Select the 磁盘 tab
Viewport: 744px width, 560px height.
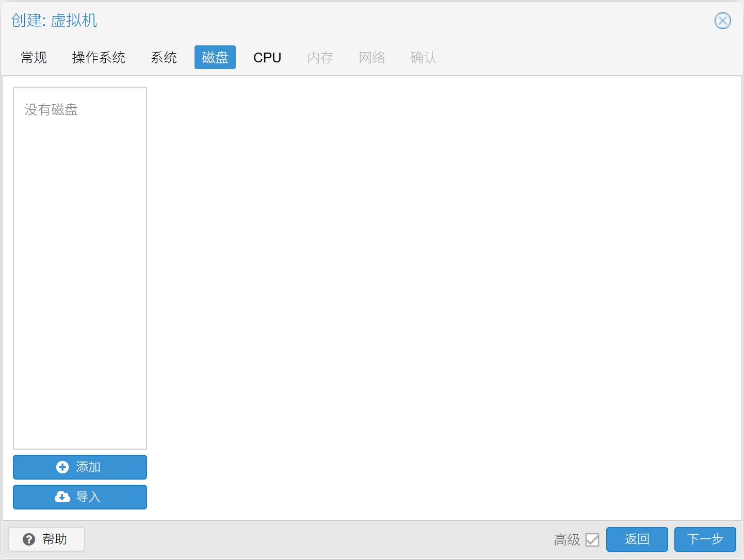click(215, 57)
